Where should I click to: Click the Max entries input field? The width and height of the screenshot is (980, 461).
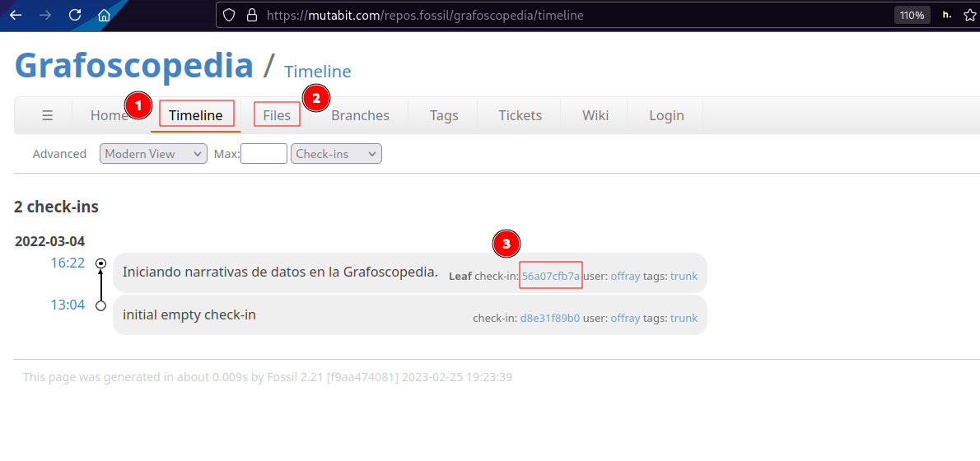pos(264,154)
